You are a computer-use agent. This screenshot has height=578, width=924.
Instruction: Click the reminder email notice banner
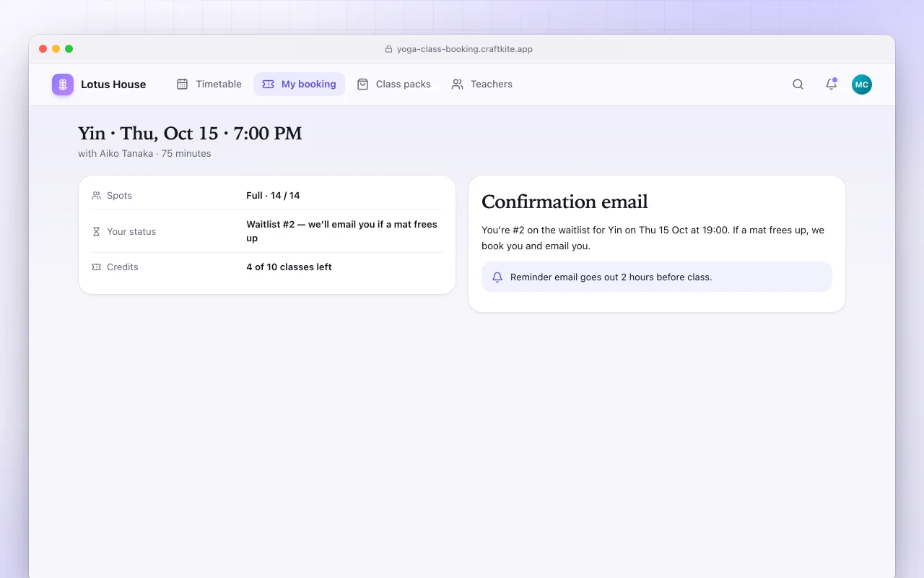click(x=657, y=277)
